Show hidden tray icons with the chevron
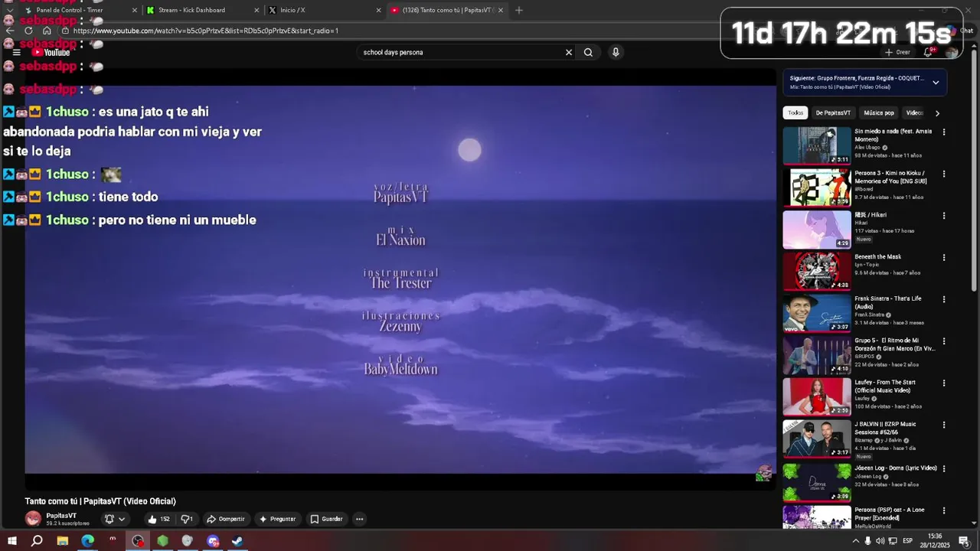980x551 pixels. click(855, 541)
